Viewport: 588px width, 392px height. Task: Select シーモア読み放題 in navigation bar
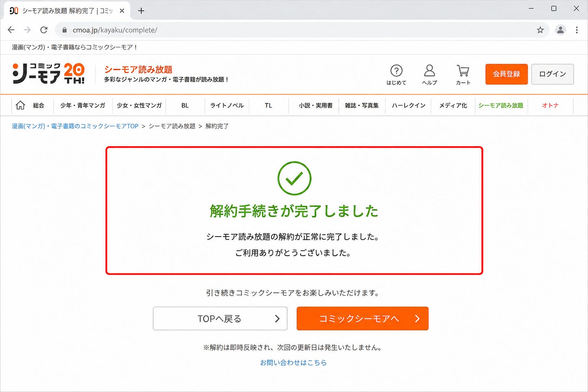point(501,105)
